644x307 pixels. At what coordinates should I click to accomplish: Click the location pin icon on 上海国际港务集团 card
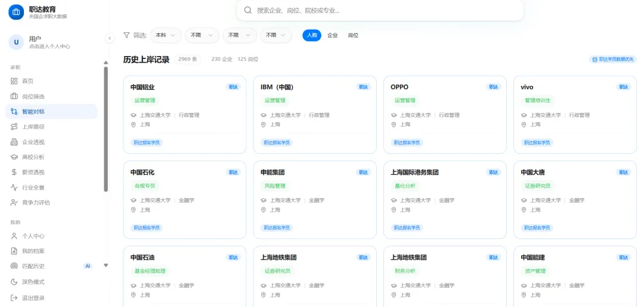point(394,210)
